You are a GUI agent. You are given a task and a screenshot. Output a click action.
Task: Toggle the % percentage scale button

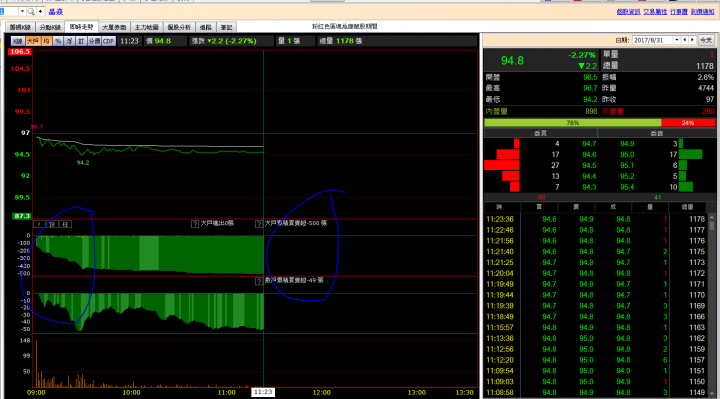coord(58,41)
